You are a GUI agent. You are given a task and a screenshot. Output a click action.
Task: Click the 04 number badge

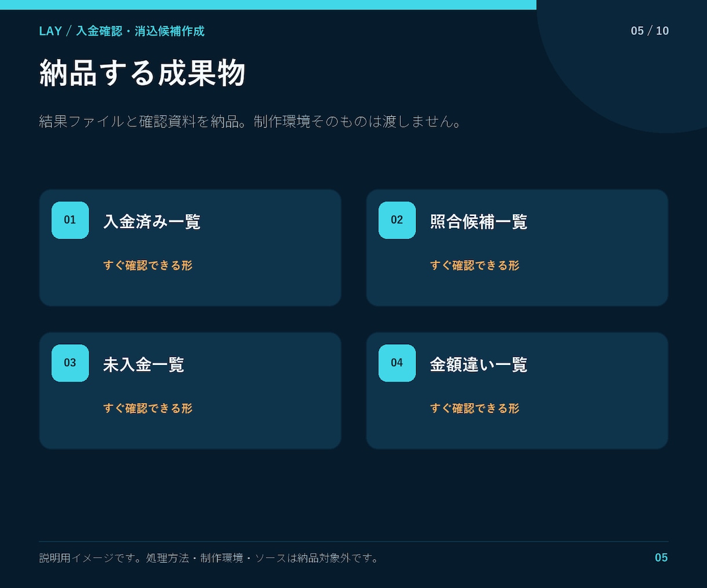point(397,363)
